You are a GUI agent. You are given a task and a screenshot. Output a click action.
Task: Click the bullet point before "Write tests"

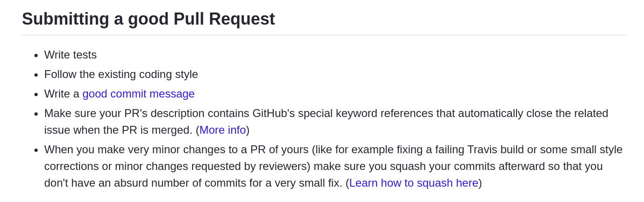(36, 55)
